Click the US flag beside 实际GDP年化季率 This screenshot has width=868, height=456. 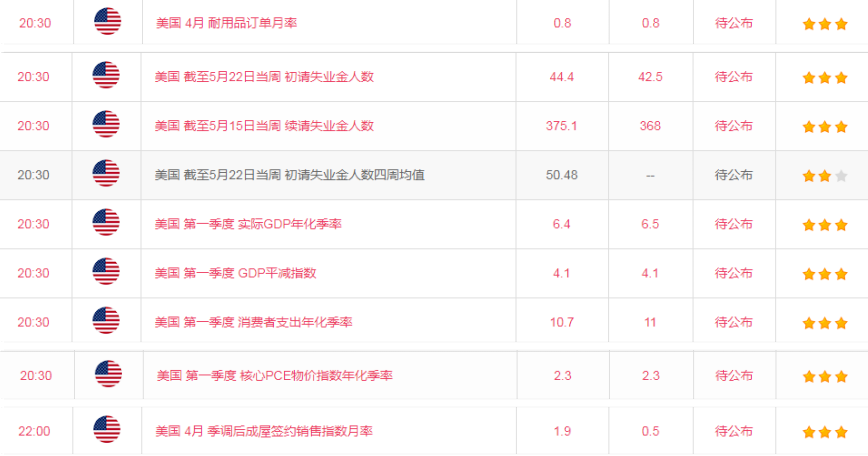click(x=106, y=223)
